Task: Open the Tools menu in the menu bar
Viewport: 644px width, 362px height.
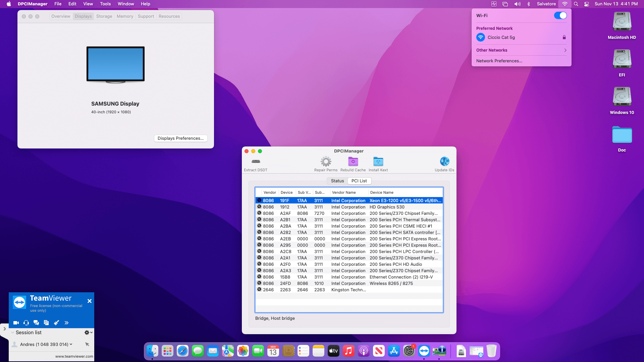Action: coord(105,4)
